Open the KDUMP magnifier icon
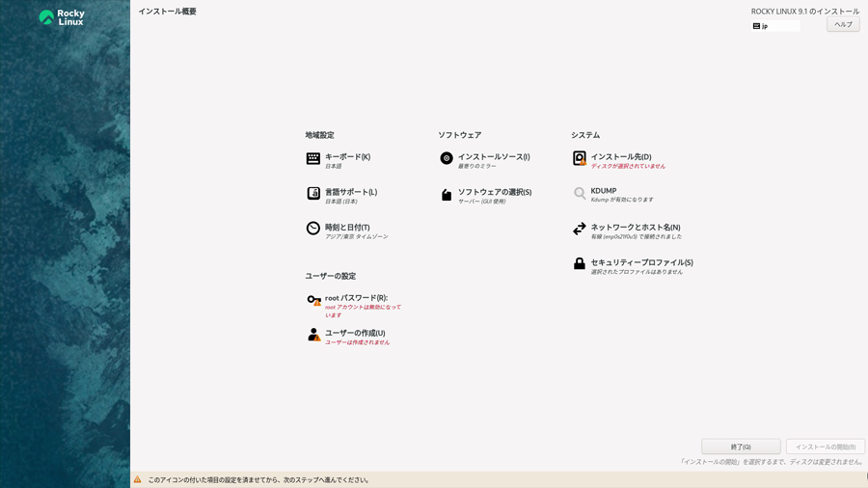 580,194
